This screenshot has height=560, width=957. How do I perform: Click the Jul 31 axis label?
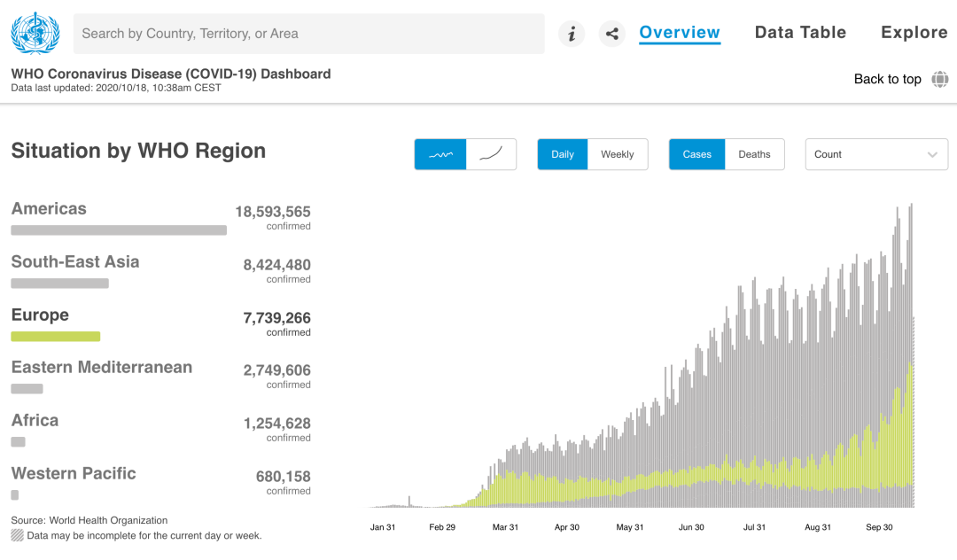coord(754,527)
